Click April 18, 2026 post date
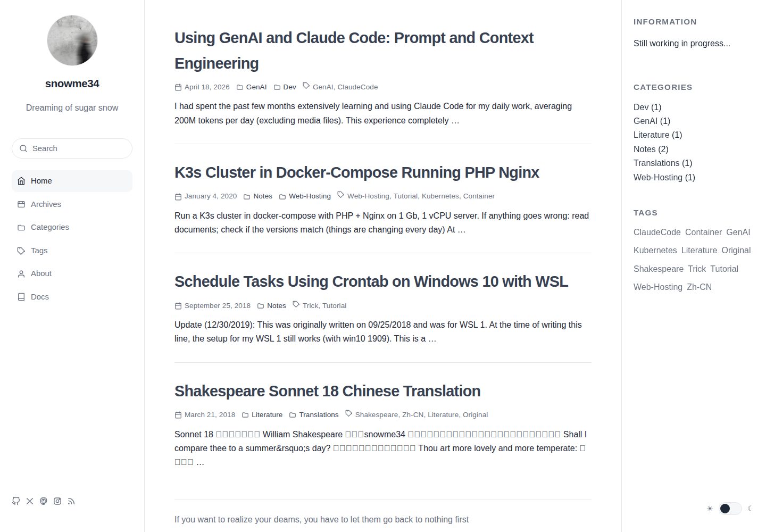Viewport: 766px width, 532px height. pyautogui.click(x=207, y=87)
